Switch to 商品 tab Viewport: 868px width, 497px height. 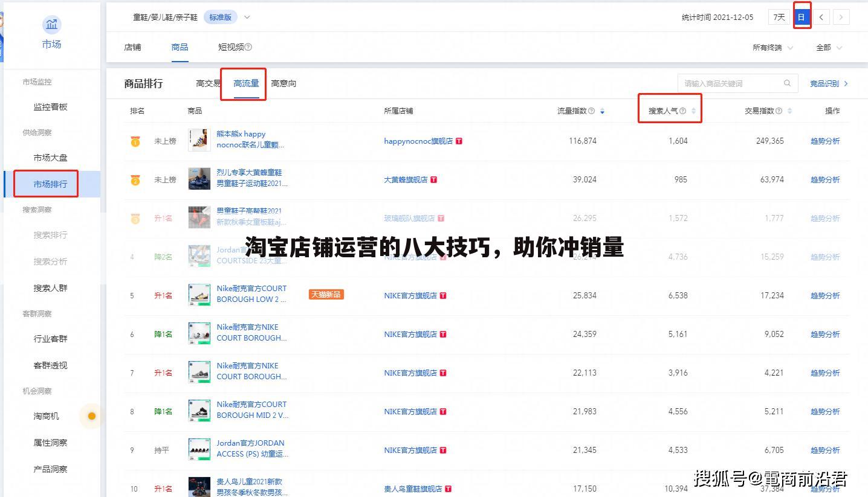(x=180, y=47)
